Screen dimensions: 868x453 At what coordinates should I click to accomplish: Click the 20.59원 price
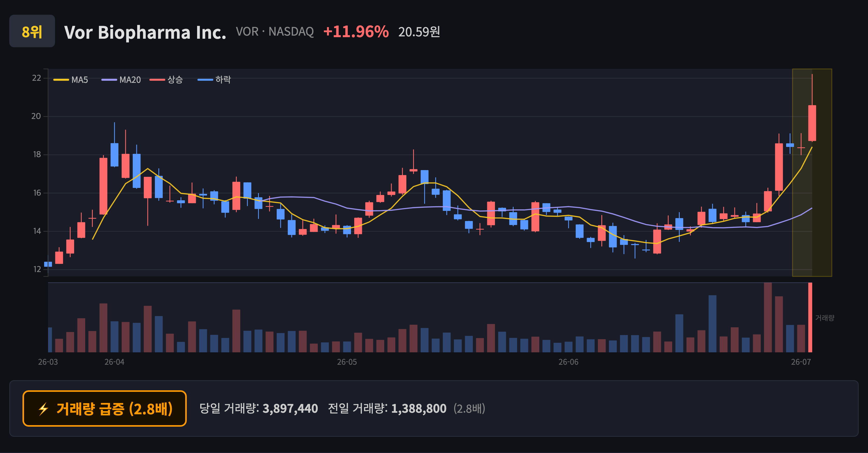click(419, 32)
